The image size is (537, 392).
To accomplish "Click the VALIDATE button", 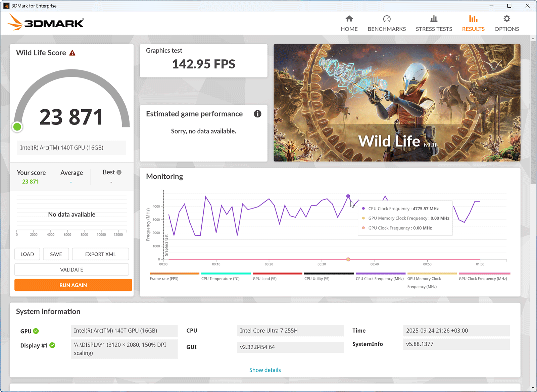I will (x=71, y=270).
